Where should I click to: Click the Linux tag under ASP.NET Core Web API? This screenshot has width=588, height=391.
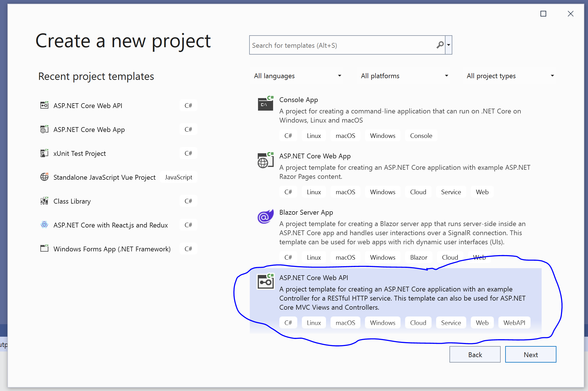(314, 323)
